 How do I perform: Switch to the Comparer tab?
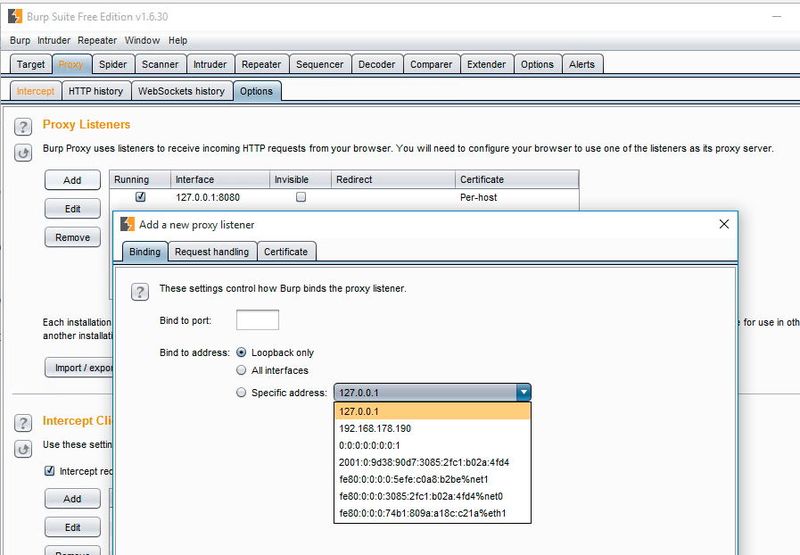(x=431, y=64)
